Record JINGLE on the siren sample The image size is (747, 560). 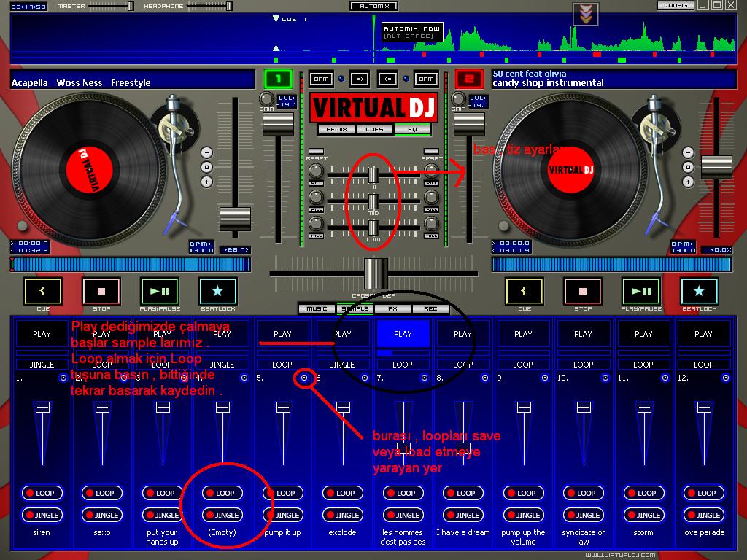tap(42, 515)
